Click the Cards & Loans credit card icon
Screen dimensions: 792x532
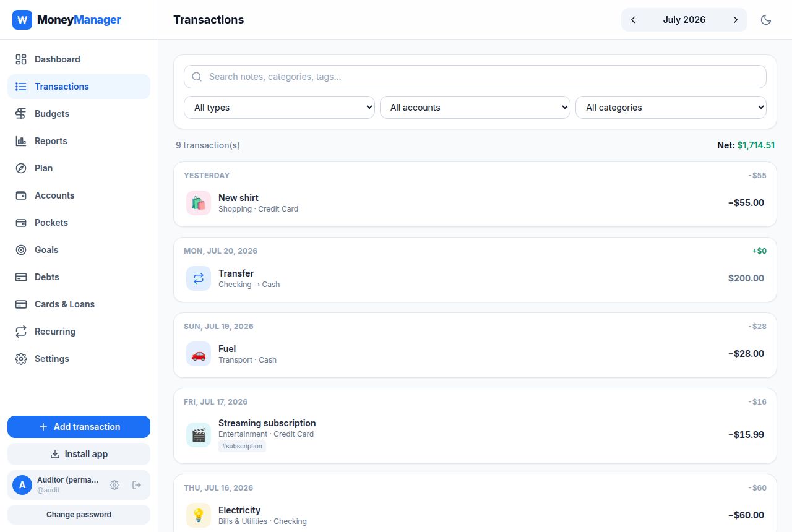pos(21,304)
